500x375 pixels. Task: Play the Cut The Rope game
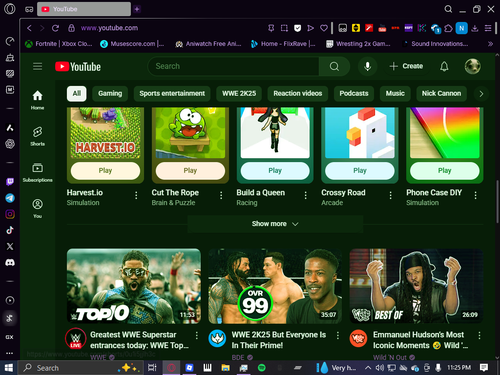[x=190, y=171]
